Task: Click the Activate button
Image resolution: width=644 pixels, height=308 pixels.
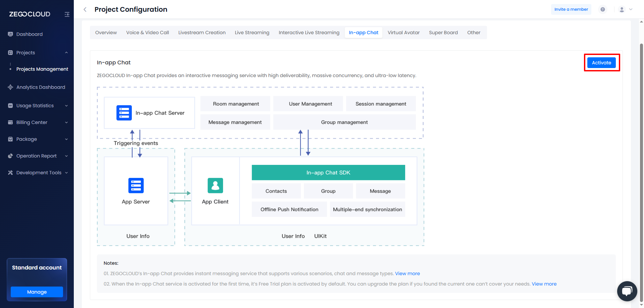Action: (601, 63)
